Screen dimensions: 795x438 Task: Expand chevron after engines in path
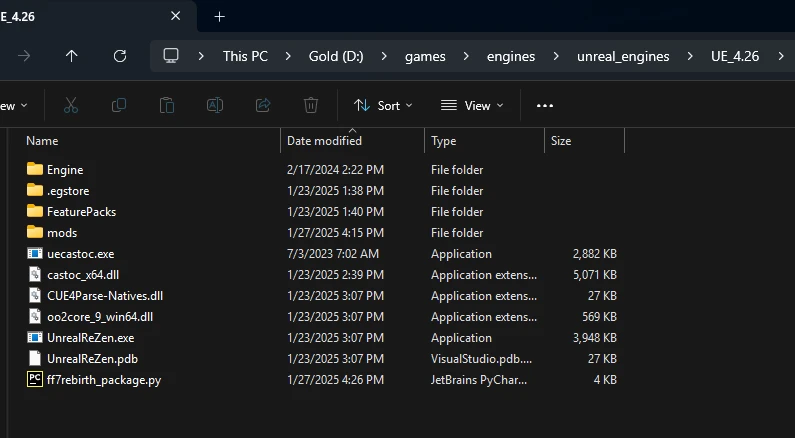click(x=556, y=56)
